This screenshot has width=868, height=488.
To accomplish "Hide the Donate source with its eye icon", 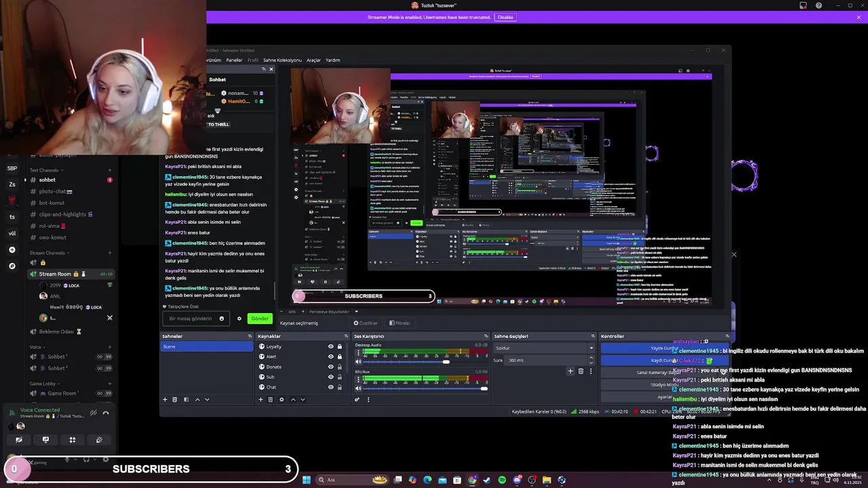I will (331, 367).
